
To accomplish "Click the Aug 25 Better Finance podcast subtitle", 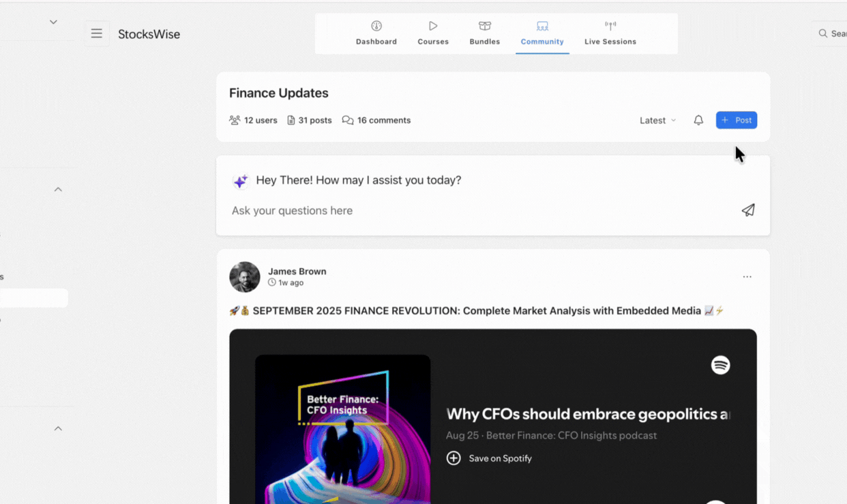I will click(x=552, y=435).
